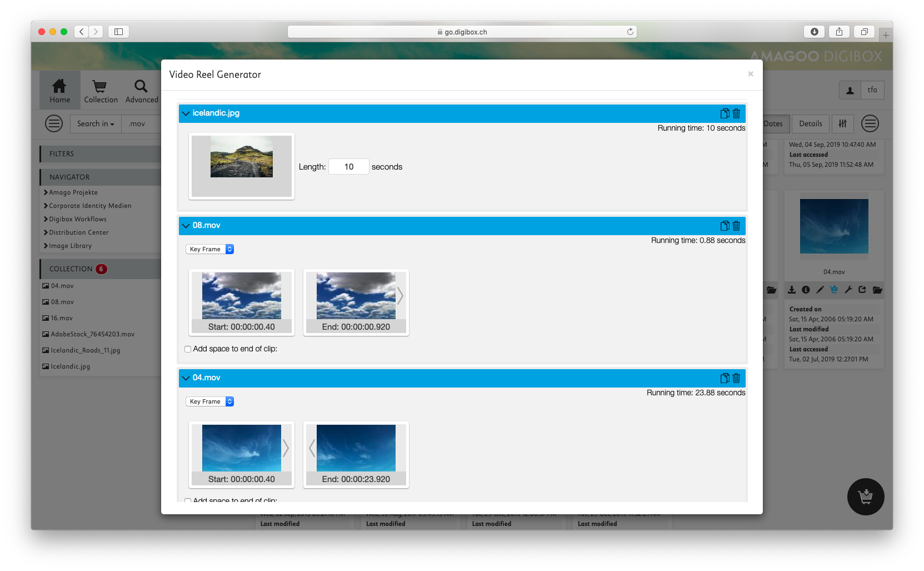Click the download icon under 04.mov thumbnail

pos(792,290)
